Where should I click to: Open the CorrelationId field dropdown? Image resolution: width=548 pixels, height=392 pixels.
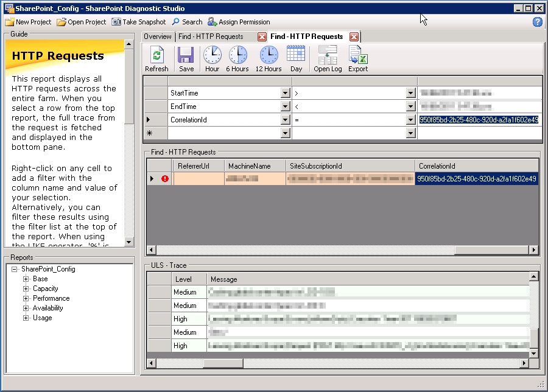(285, 119)
